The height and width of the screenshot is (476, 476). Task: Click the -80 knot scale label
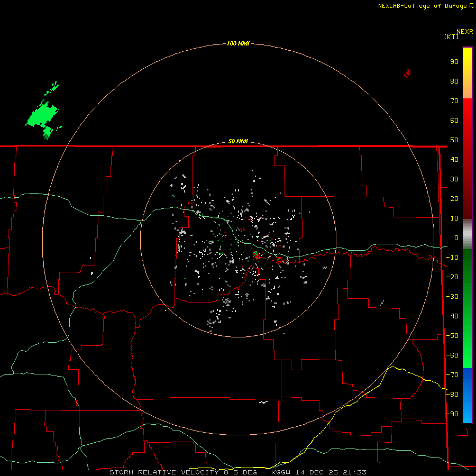[x=452, y=395]
